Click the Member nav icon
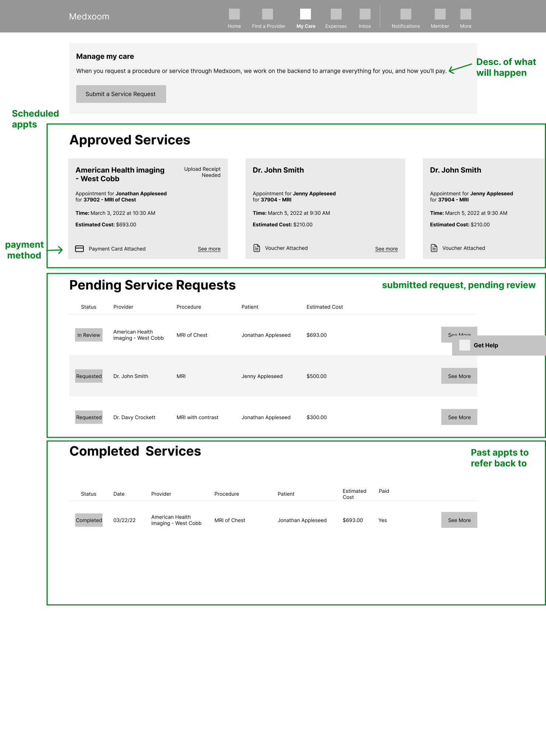Viewport: 546px width, 756px height. [x=440, y=14]
